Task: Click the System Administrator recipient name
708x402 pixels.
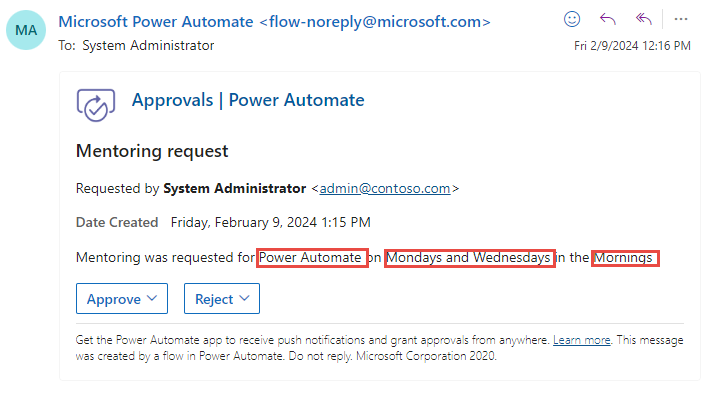Action: tap(148, 46)
